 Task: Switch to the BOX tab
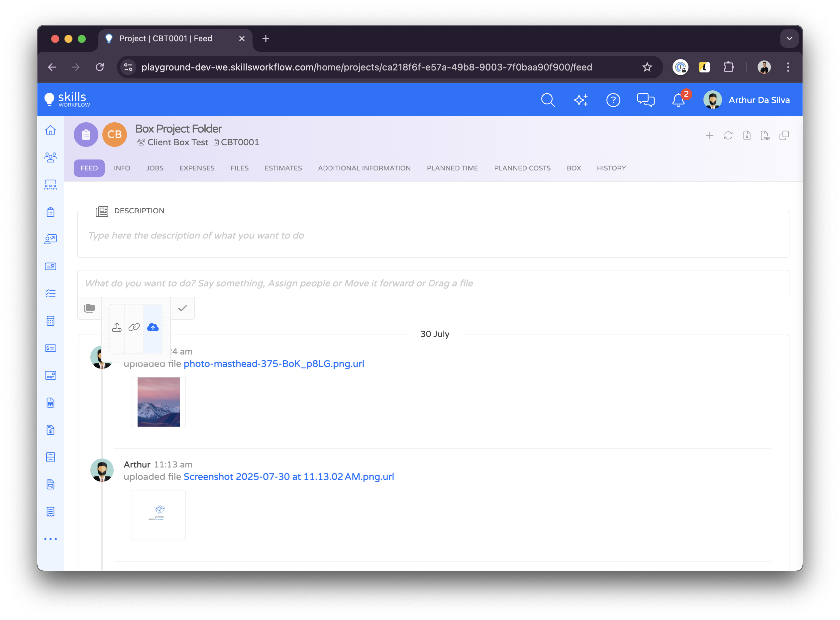click(574, 168)
